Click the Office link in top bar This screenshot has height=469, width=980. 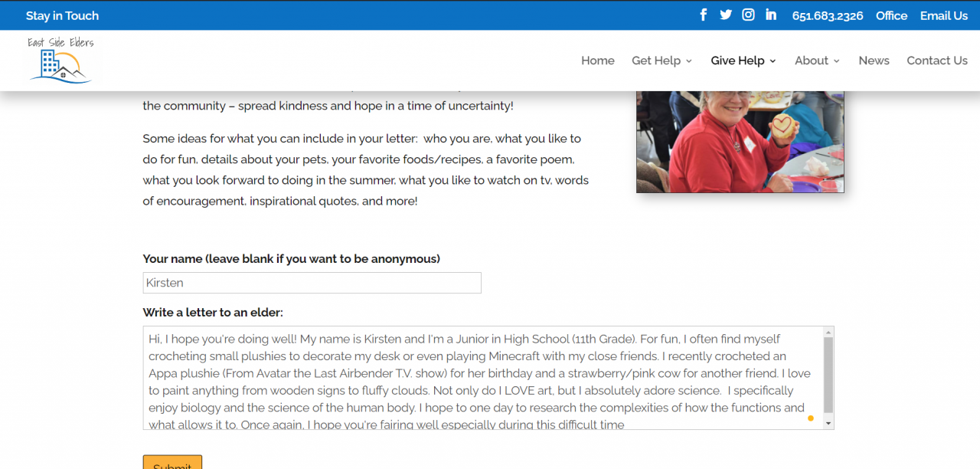point(891,15)
